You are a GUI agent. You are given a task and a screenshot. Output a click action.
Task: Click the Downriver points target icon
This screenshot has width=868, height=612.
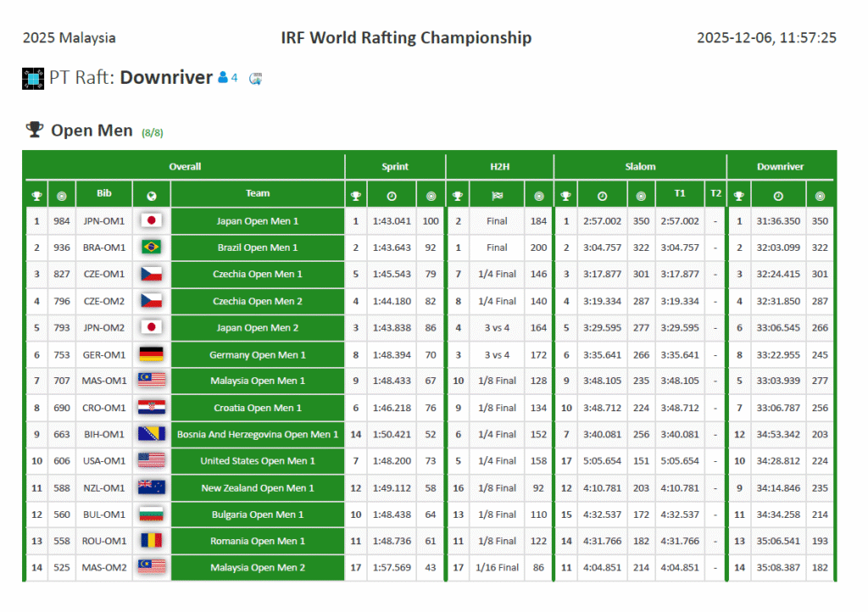tap(820, 196)
